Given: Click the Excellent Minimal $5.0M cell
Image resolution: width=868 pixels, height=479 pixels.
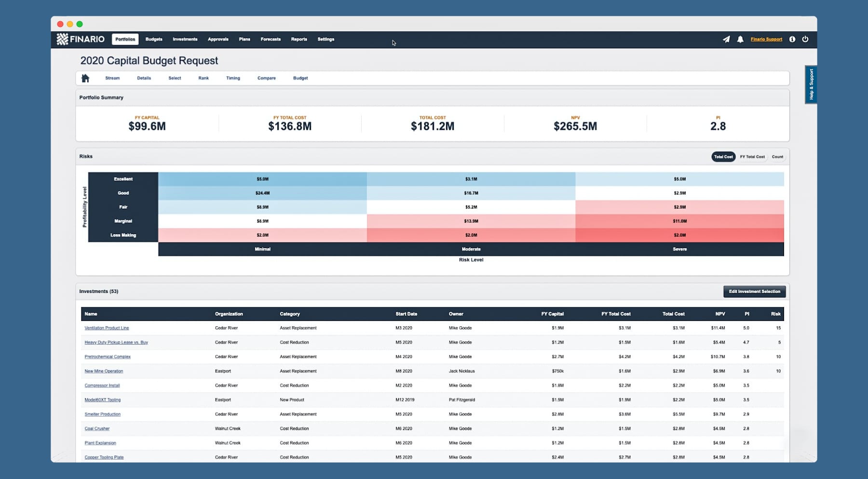Looking at the screenshot, I should (262, 179).
